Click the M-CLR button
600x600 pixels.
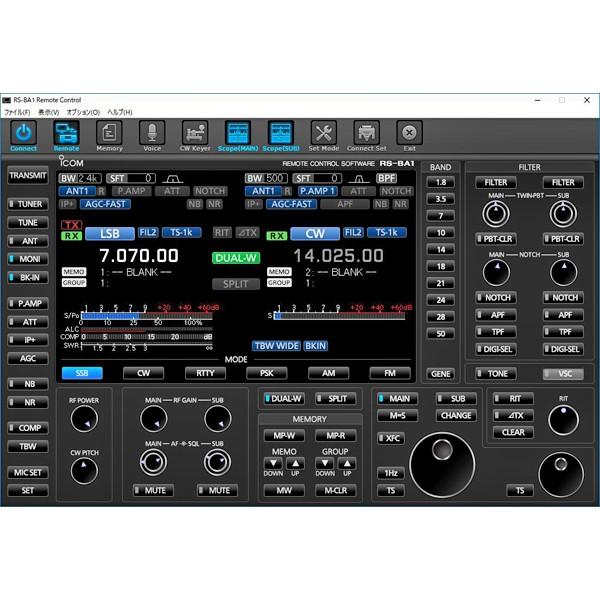[x=336, y=491]
